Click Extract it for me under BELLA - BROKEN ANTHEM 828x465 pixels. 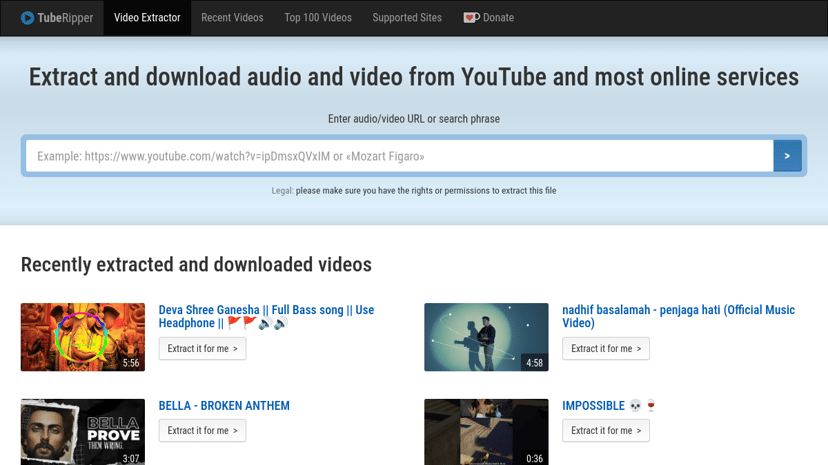pyautogui.click(x=202, y=431)
